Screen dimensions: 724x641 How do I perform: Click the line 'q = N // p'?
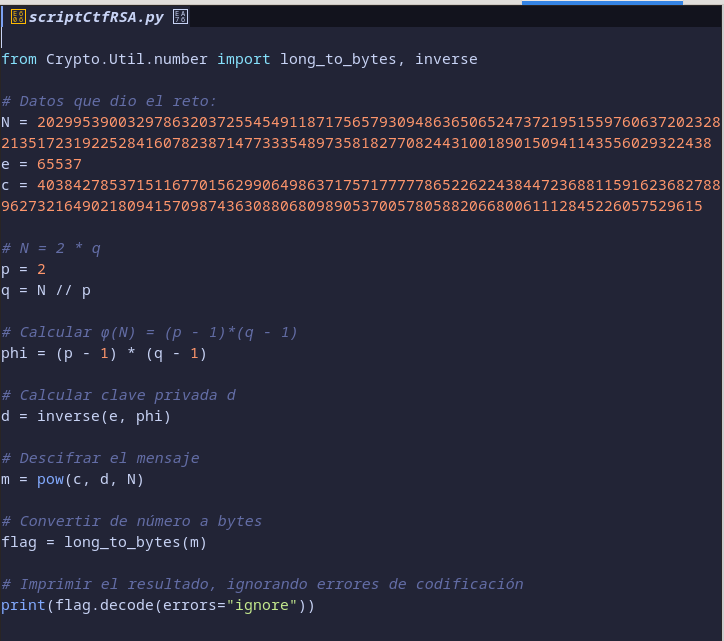click(46, 290)
